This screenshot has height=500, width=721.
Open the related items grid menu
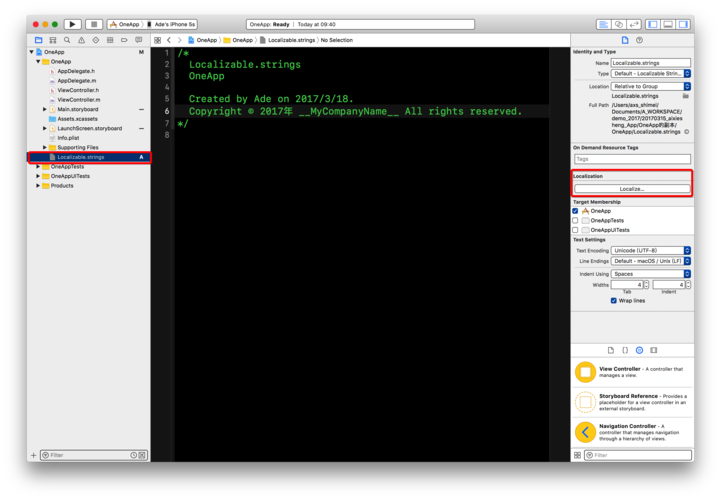point(157,40)
